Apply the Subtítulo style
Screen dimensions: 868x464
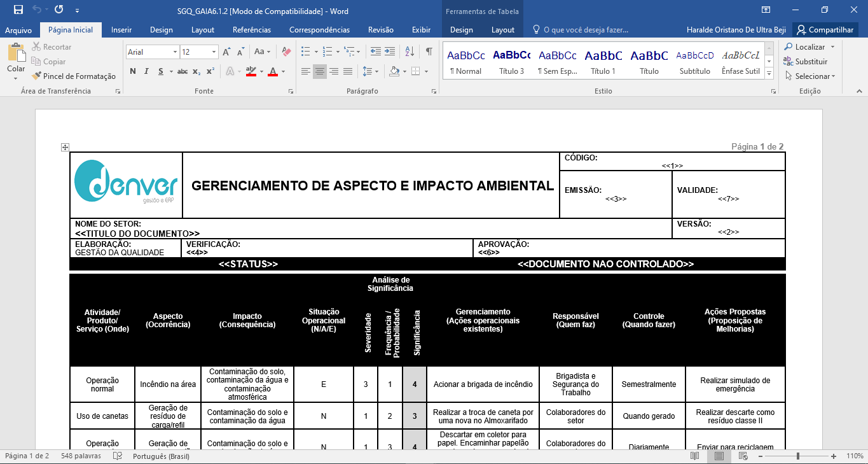click(695, 62)
